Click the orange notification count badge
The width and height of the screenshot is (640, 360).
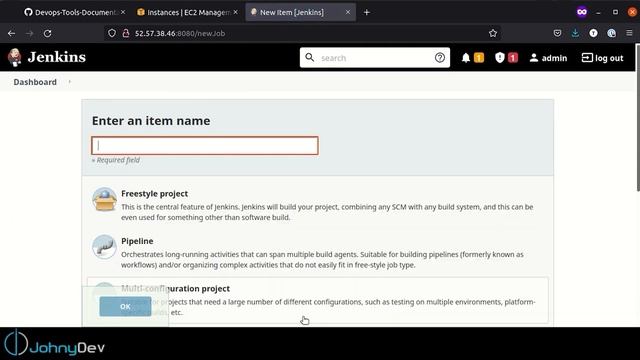479,58
